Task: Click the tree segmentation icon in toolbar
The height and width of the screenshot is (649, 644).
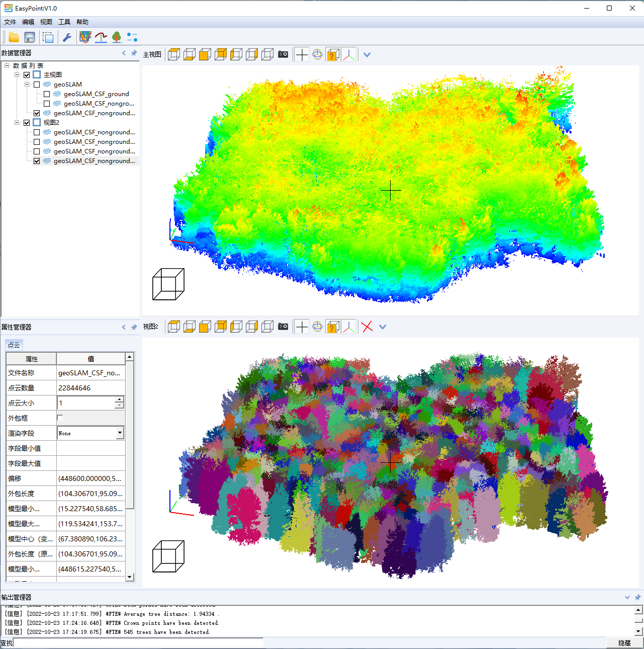Action: pyautogui.click(x=117, y=37)
